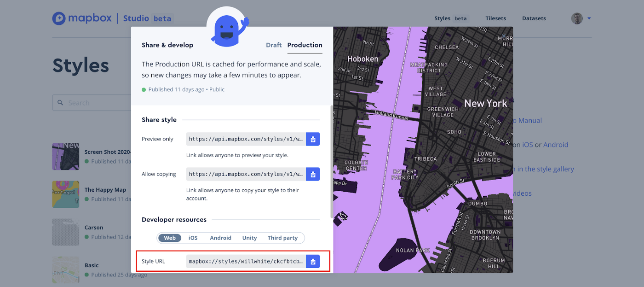The width and height of the screenshot is (644, 287).
Task: Click the dialog scrollbar
Action: point(331,161)
